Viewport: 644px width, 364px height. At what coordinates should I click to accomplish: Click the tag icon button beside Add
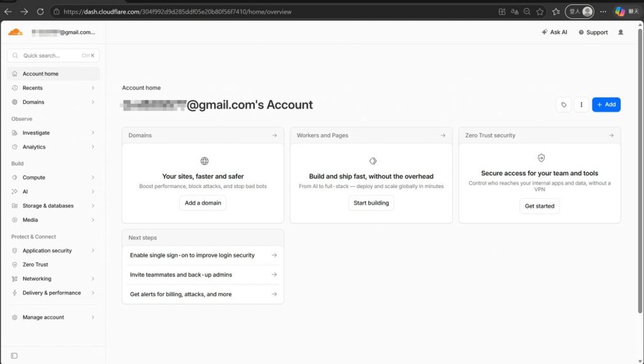(563, 104)
